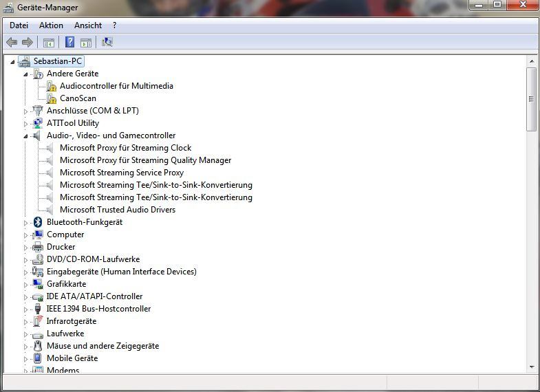Click the Bluetooth-Funkgerät icon
Image resolution: width=540 pixels, height=392 pixels.
tap(38, 222)
